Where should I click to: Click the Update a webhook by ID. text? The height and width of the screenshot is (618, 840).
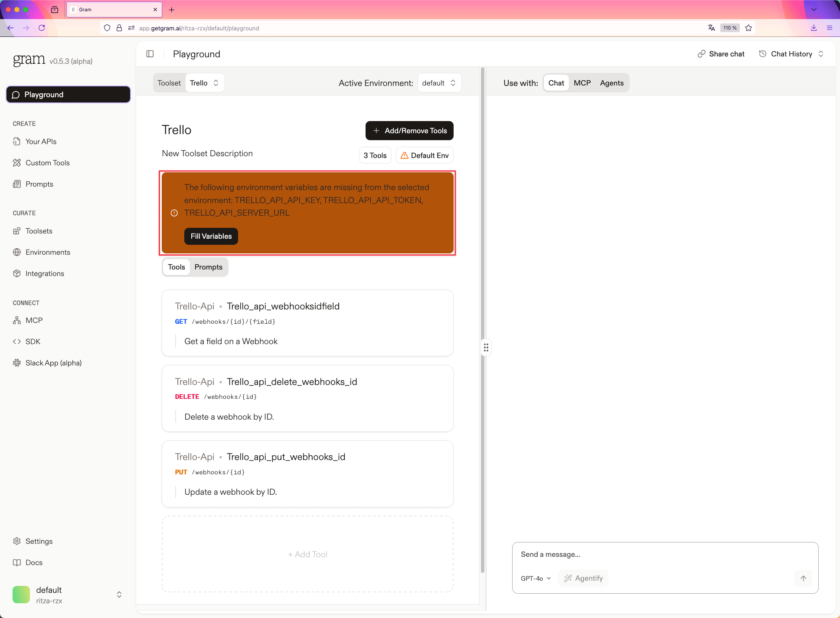pos(231,492)
